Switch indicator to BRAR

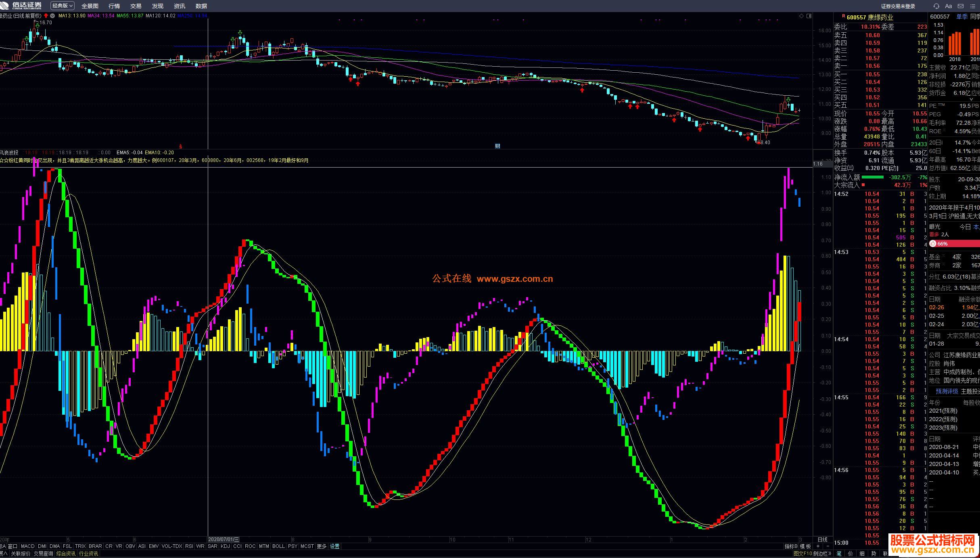pos(95,546)
